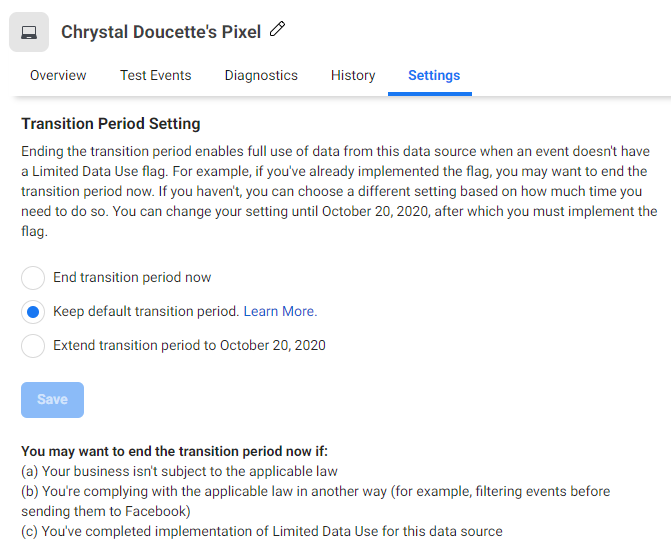This screenshot has width=671, height=559.
Task: View the History tab
Action: (x=352, y=76)
